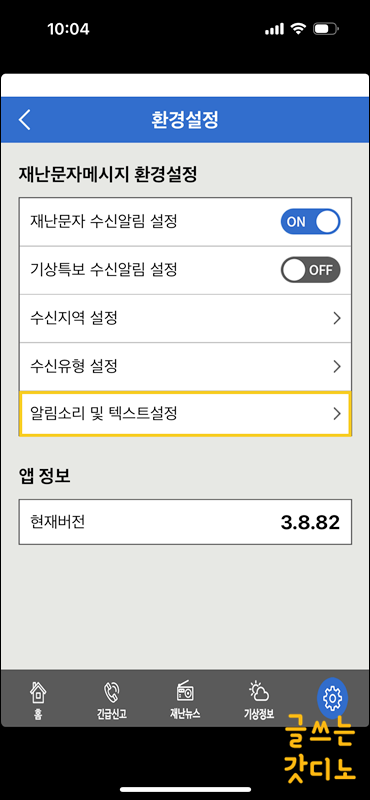Tap the 환경설정 header title
This screenshot has width=370, height=800.
185,119
